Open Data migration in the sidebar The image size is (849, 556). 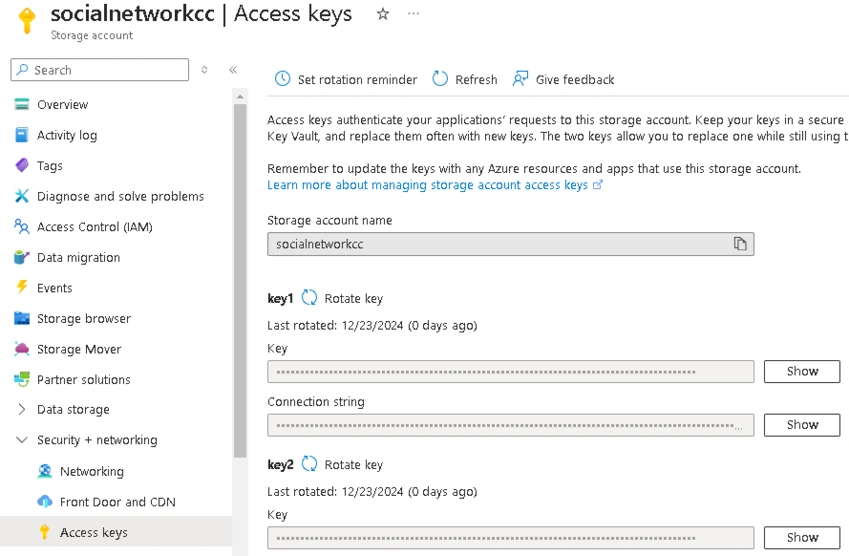coord(79,258)
